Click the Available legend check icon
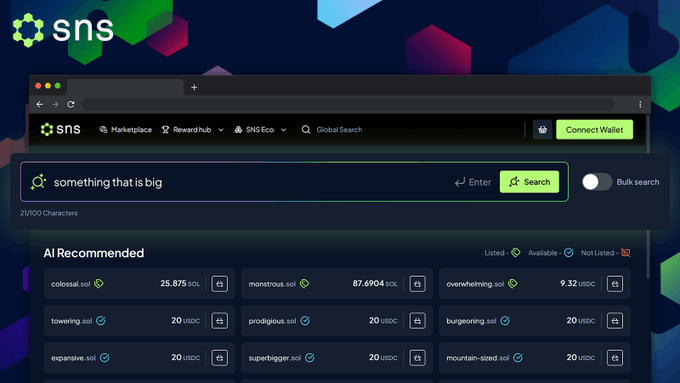 [x=569, y=252]
